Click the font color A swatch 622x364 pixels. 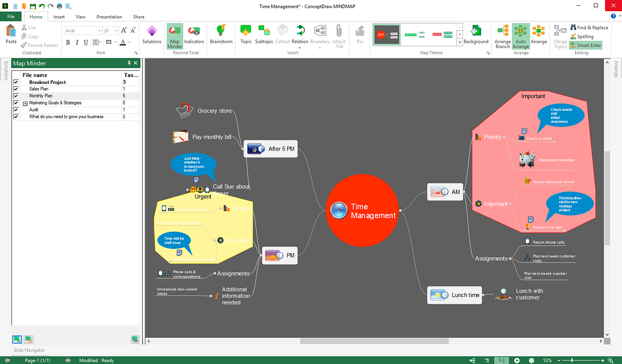click(x=123, y=42)
